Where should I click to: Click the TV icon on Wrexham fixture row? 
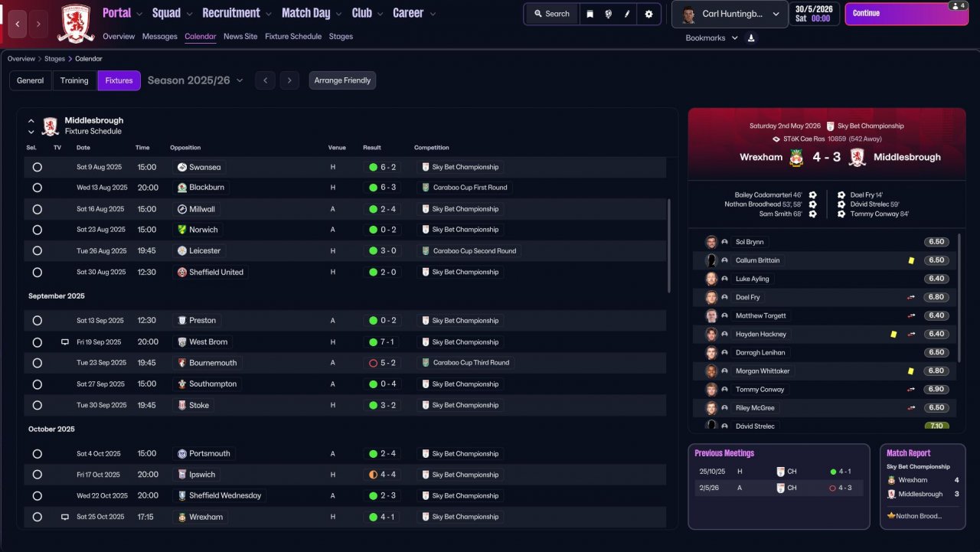coord(65,517)
